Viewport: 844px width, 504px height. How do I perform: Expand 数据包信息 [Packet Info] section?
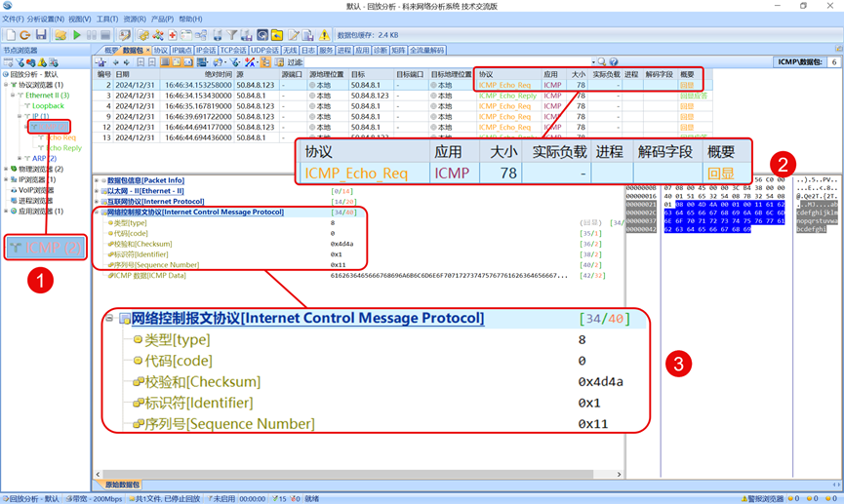click(x=97, y=180)
